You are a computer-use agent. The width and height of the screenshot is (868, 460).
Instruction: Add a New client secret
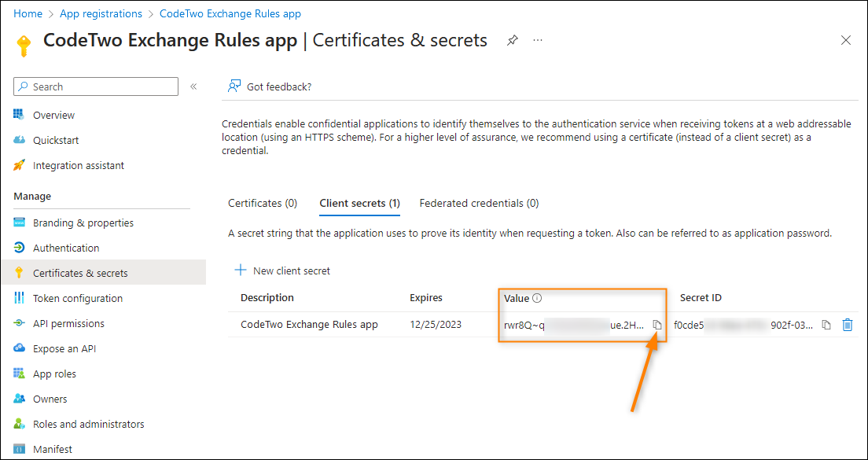pyautogui.click(x=282, y=270)
